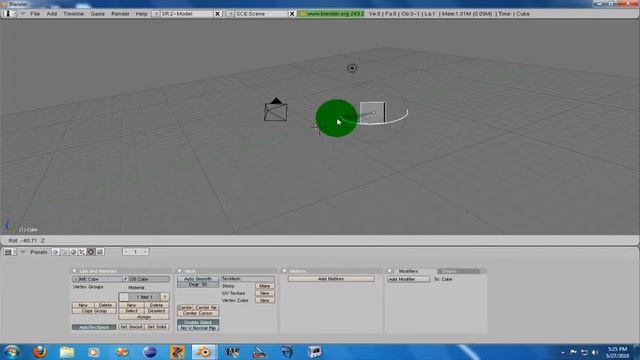Click the material color swatch
The width and height of the screenshot is (640, 360).
[124, 297]
